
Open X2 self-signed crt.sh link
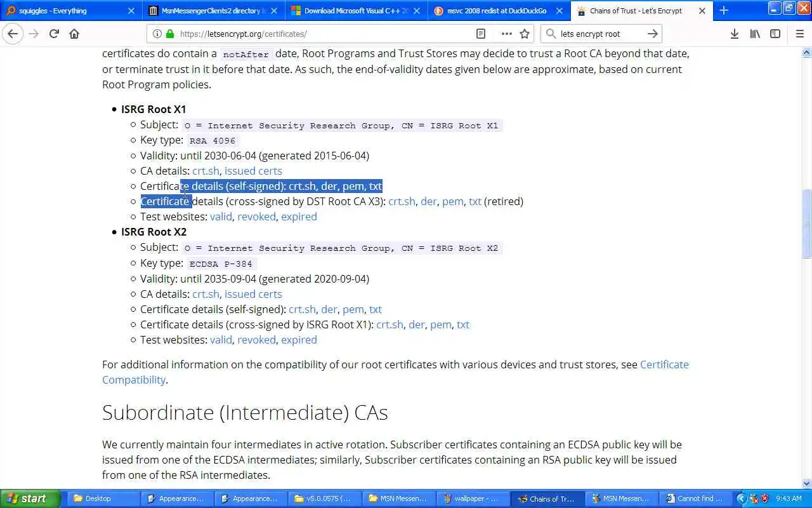coord(302,309)
